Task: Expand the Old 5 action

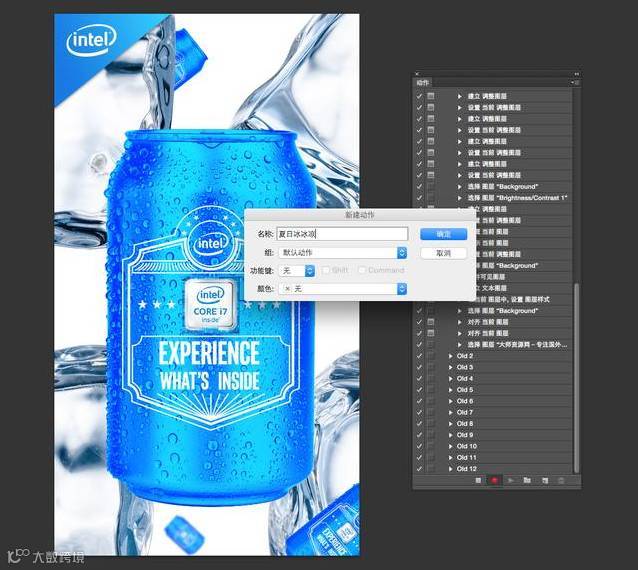Action: [x=450, y=390]
